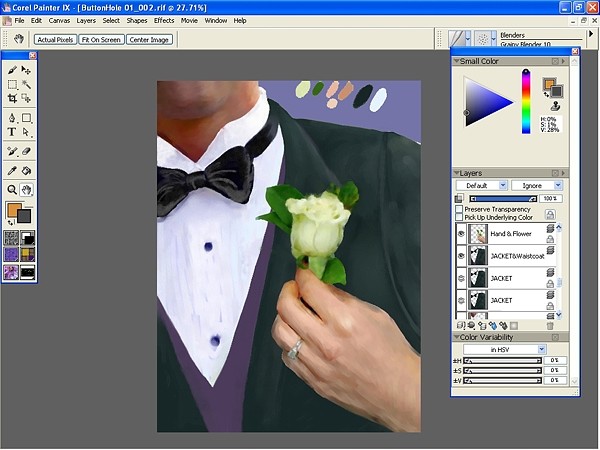Toggle Preserve Transparency checkbox
This screenshot has height=450, width=600.
pos(459,209)
